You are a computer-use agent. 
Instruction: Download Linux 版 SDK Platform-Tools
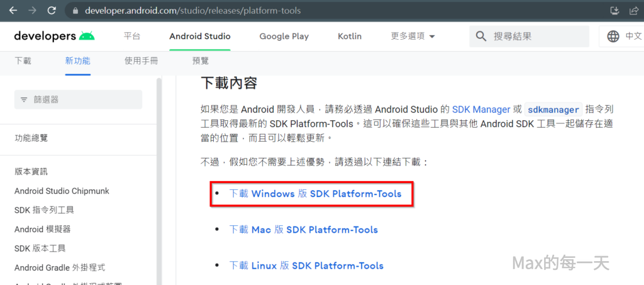[x=306, y=265]
